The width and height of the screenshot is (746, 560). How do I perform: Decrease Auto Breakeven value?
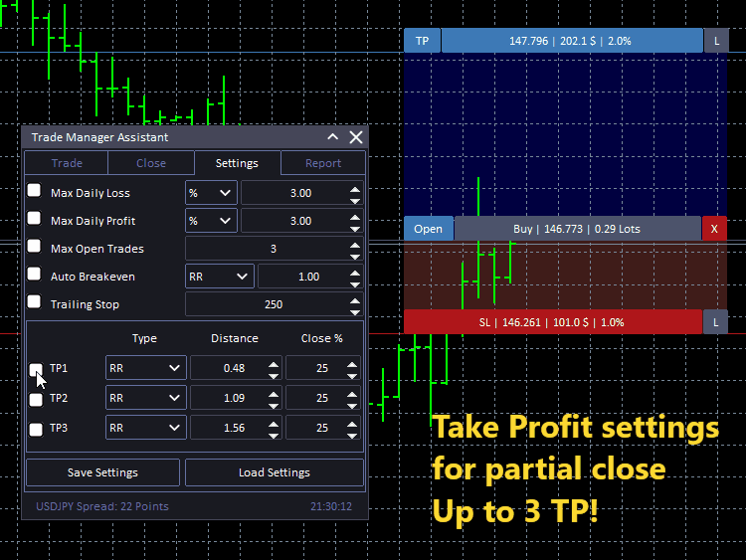click(x=355, y=284)
